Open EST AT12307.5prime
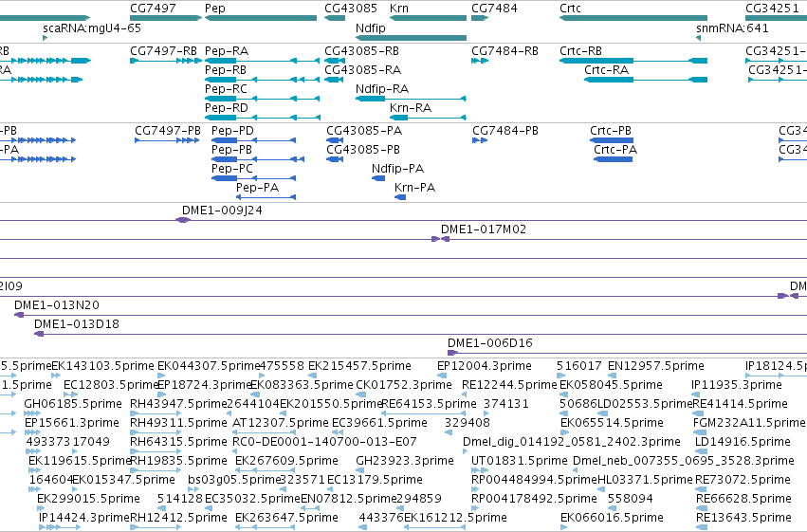 pyautogui.click(x=281, y=423)
